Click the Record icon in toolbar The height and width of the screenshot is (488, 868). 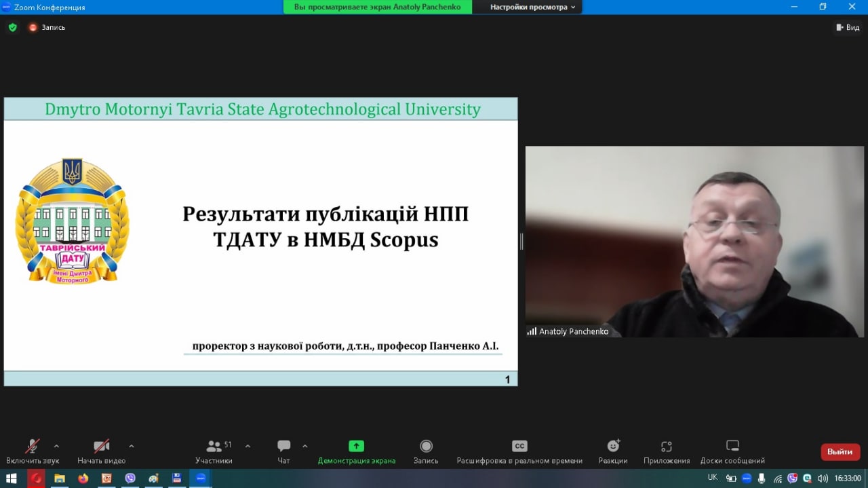426,446
